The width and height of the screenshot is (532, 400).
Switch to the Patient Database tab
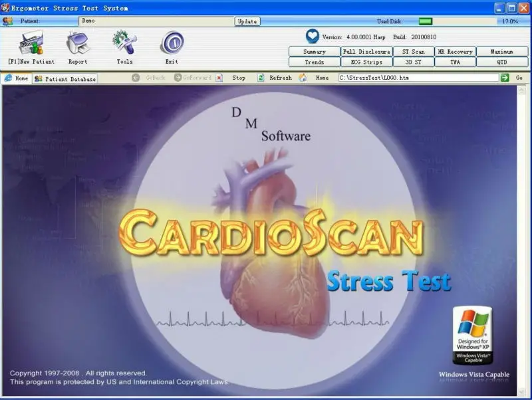pyautogui.click(x=66, y=78)
